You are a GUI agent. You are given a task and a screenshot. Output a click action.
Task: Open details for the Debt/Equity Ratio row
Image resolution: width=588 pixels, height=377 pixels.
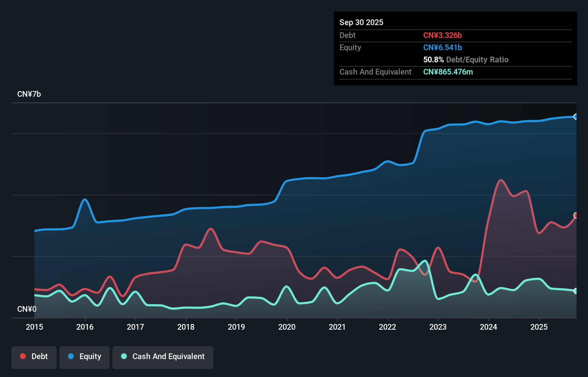466,59
